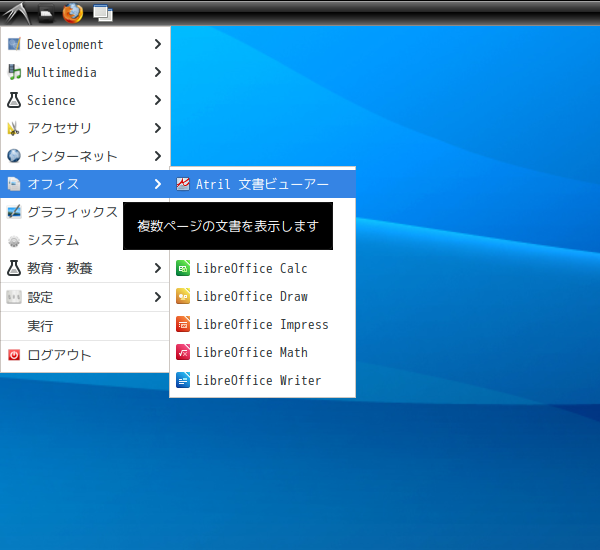Launch LibreOffice Math
This screenshot has width=600, height=550.
[262, 353]
